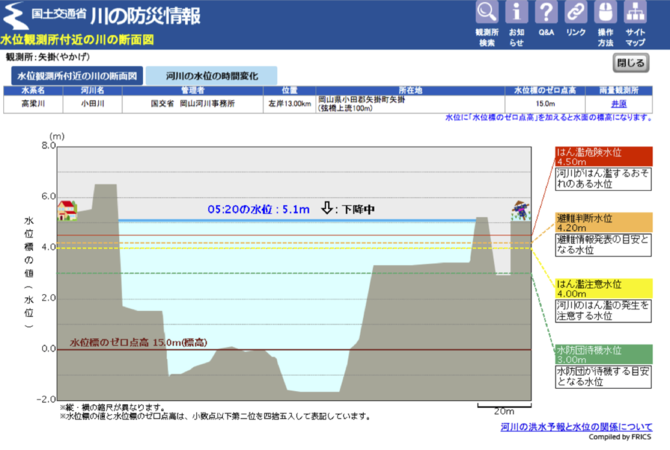The width and height of the screenshot is (670, 450).
Task: Open the お知らせ information icon
Action: point(516,13)
